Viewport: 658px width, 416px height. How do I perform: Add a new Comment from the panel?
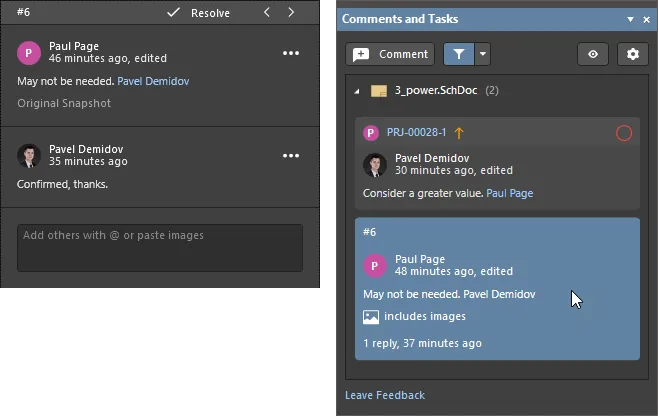point(390,54)
